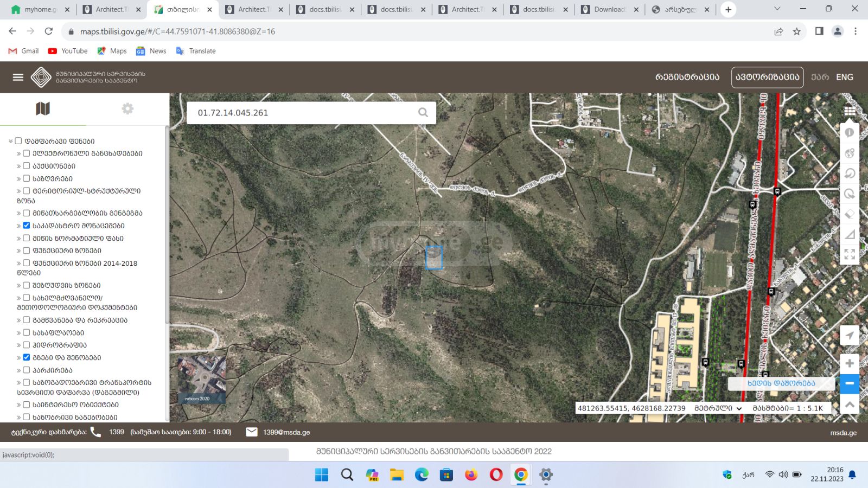Open a new browser tab with plus
Screen dimensions: 868x488
tap(728, 9)
